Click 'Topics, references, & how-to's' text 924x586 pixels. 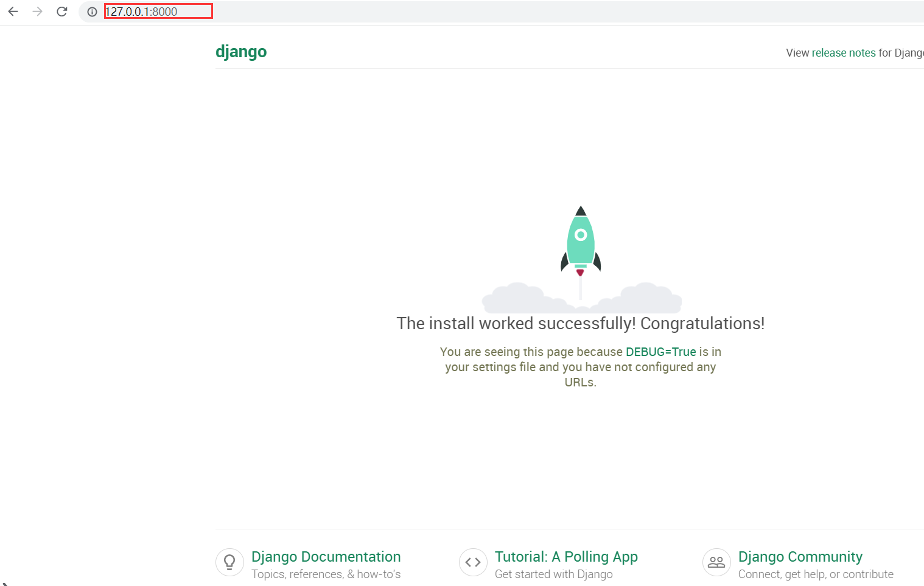(x=326, y=574)
